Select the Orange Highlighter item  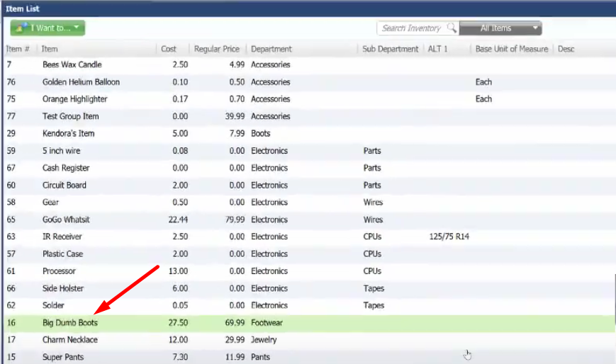pos(74,99)
